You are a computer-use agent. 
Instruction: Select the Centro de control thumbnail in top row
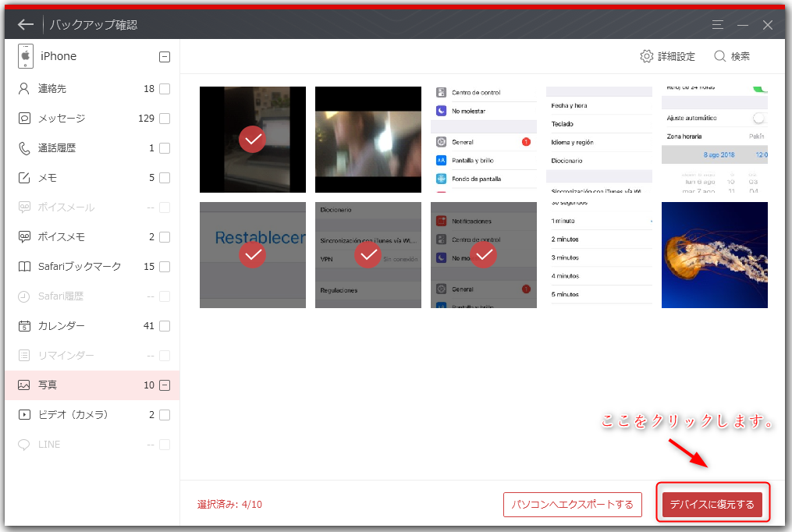pos(484,140)
